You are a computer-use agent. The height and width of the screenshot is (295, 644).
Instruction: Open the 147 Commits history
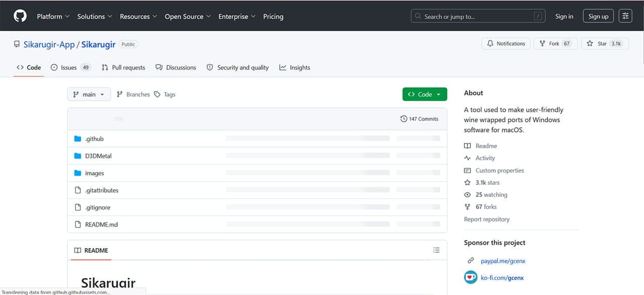click(x=420, y=119)
